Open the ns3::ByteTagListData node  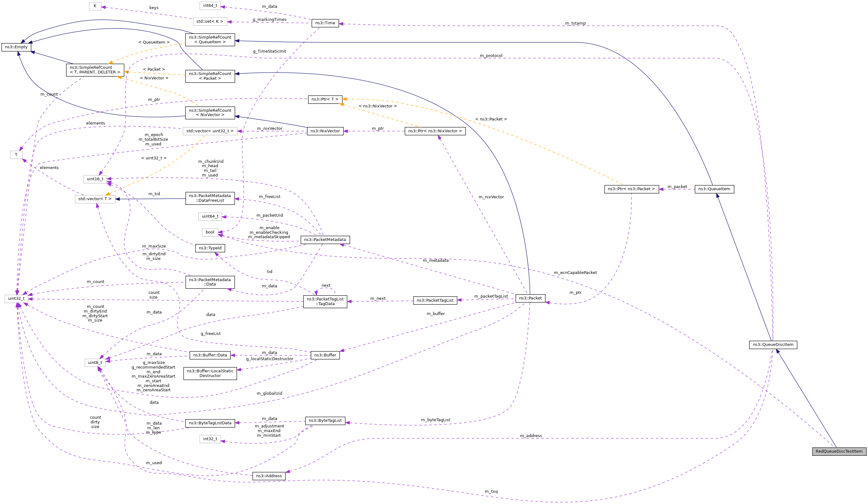pos(210,423)
